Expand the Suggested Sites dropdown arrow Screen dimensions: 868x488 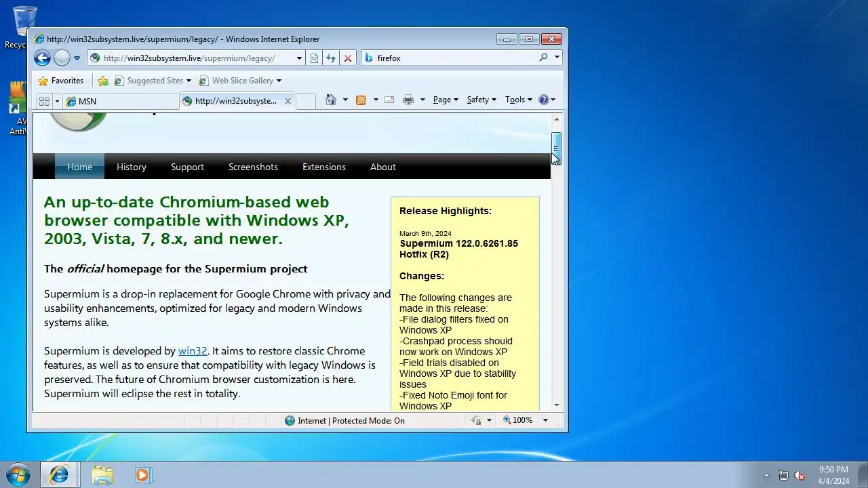[x=189, y=81]
